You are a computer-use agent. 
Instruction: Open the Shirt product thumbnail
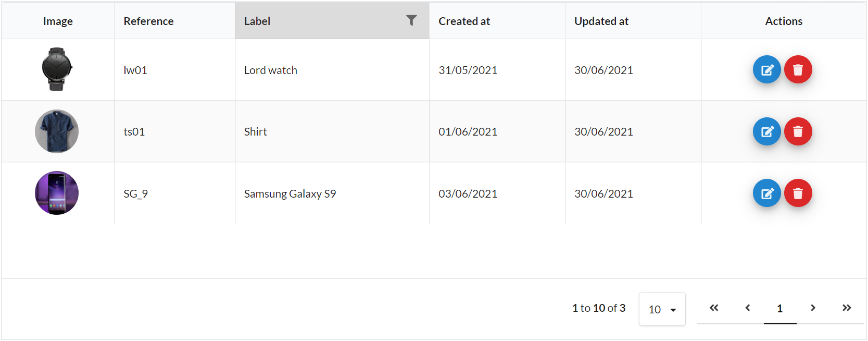(x=57, y=131)
